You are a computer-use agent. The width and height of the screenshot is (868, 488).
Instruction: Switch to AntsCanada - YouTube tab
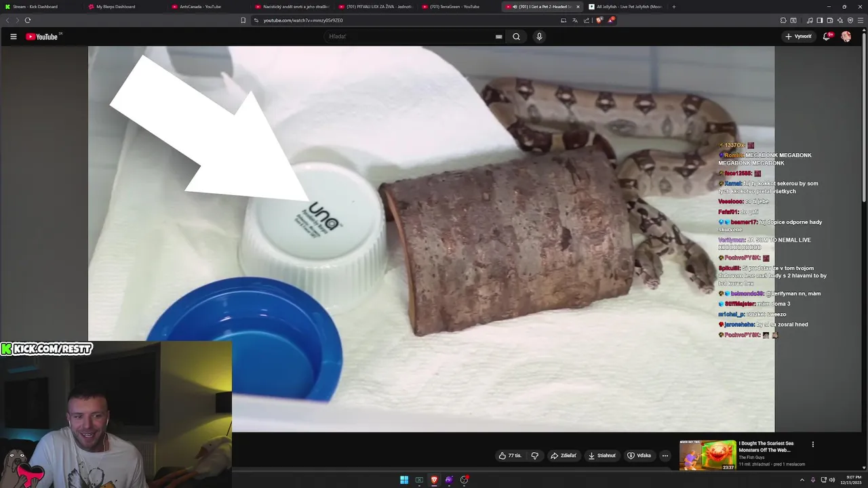click(x=208, y=7)
